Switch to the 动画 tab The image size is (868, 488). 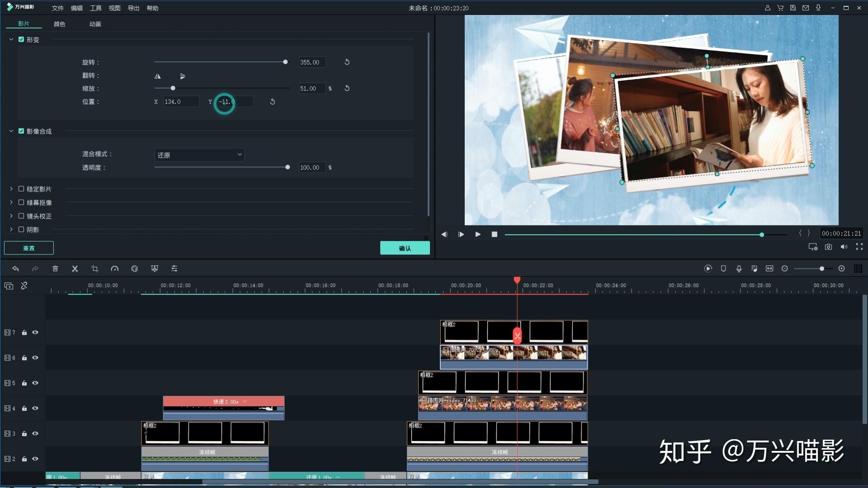(95, 24)
